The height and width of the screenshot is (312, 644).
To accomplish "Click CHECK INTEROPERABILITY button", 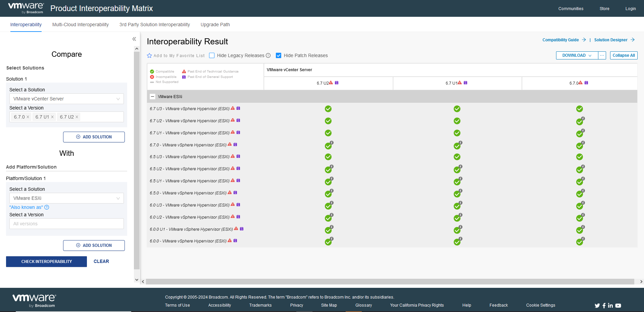I will click(46, 262).
